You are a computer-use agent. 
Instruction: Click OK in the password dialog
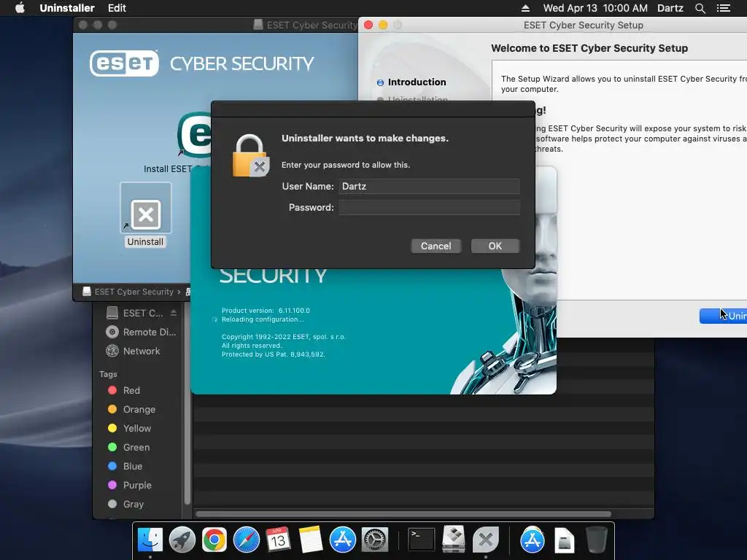pyautogui.click(x=495, y=246)
